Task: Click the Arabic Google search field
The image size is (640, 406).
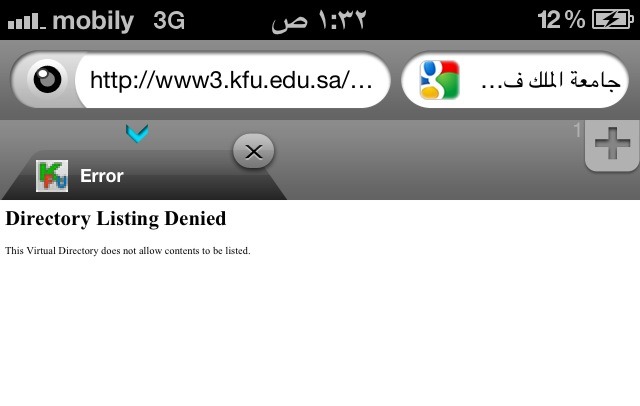Action: (515, 80)
